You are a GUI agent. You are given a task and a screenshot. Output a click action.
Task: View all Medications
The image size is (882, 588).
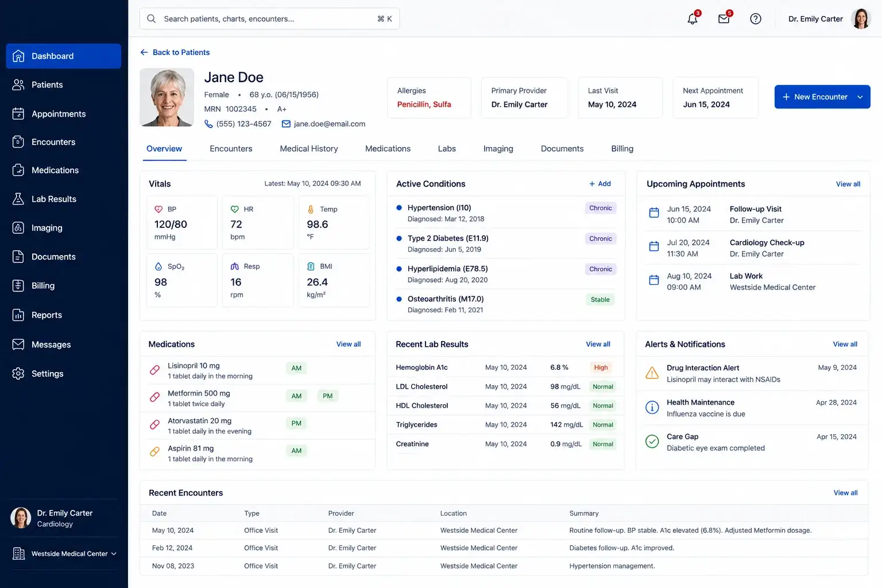(x=349, y=345)
